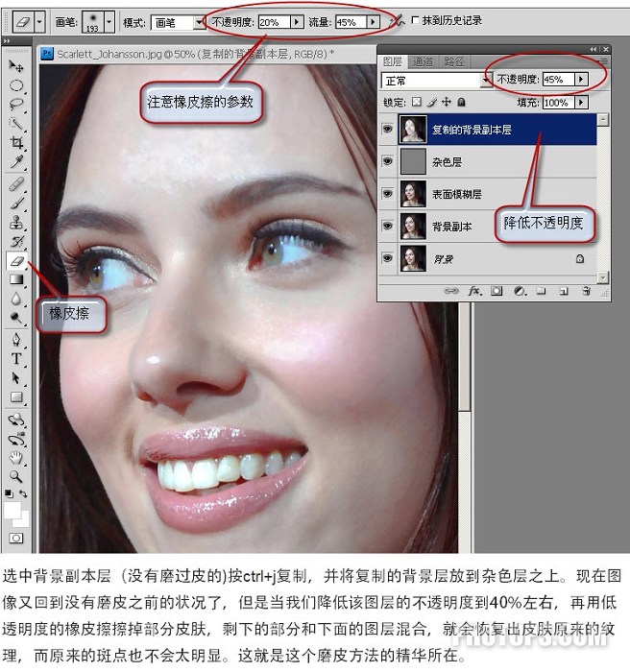Select the Zoom magnifier tool
Screen dimensions: 630x672
(x=16, y=476)
